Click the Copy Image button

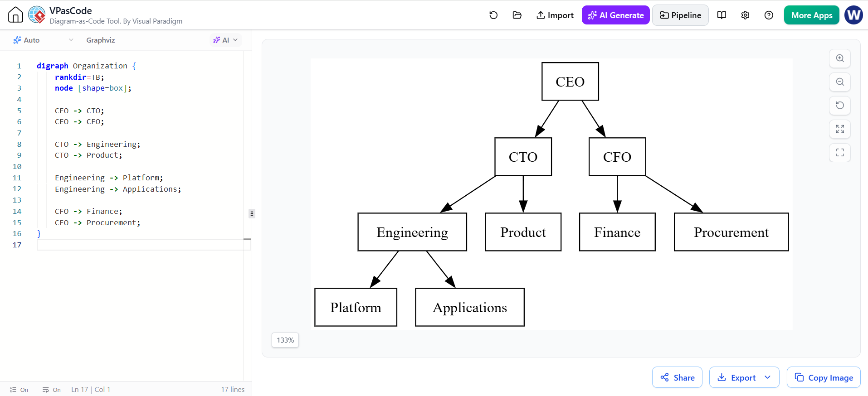click(824, 377)
